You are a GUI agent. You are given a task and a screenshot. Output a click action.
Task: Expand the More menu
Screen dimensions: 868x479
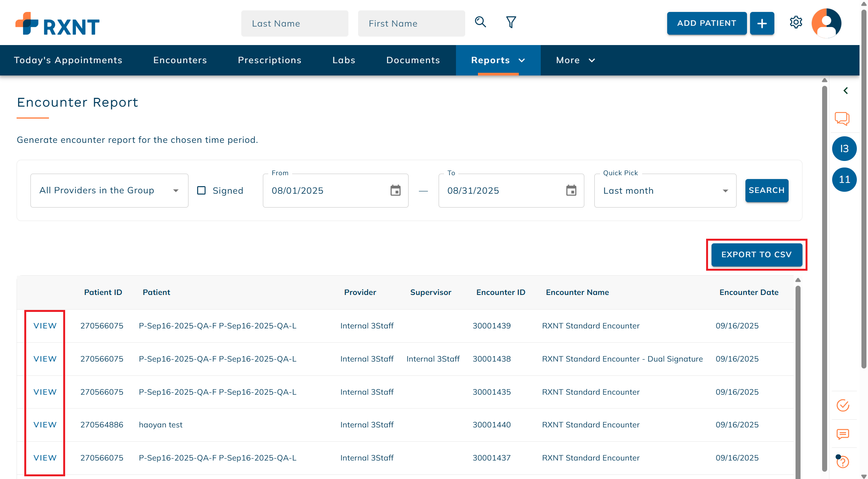(x=575, y=60)
